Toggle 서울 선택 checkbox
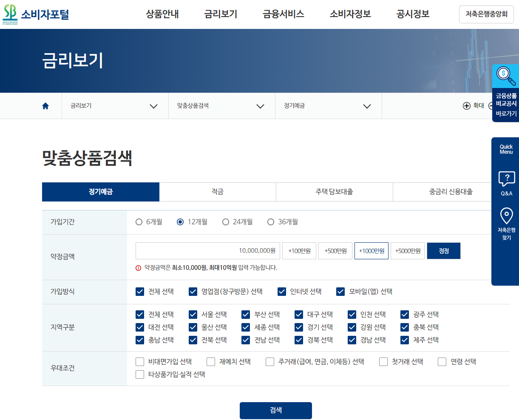519x420 pixels. pos(193,315)
